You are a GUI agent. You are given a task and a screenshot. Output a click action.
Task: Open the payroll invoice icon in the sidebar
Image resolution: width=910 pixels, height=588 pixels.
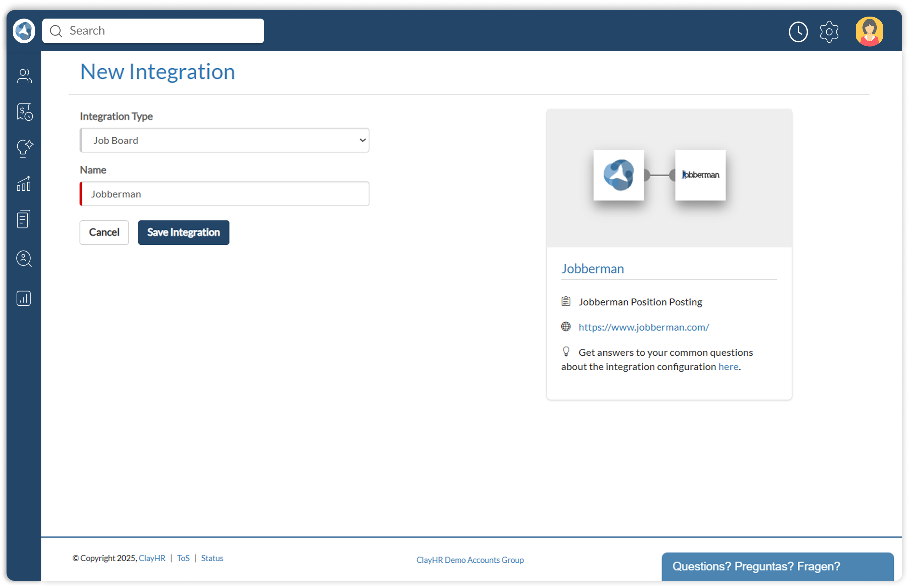click(x=24, y=112)
